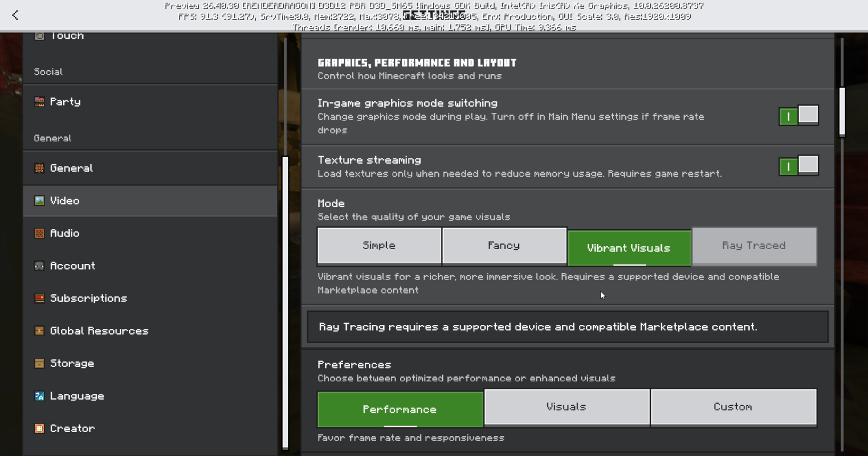
Task: Click the General settings icon
Action: coord(39,168)
